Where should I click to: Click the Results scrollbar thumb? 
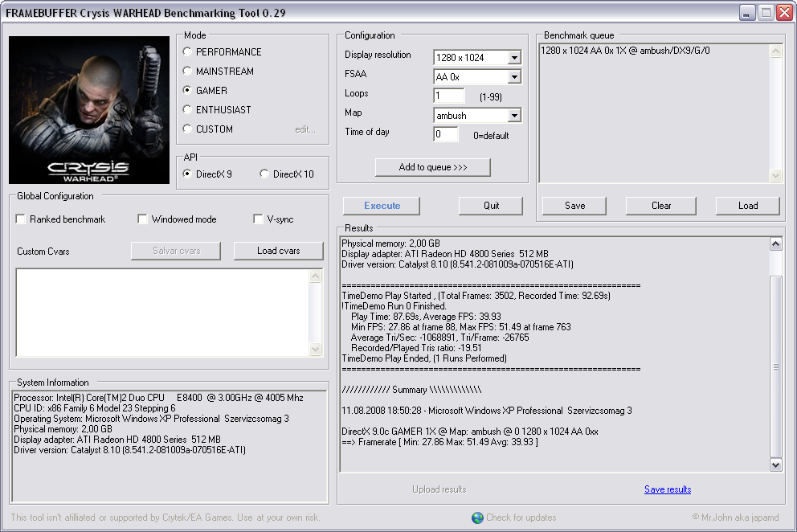pyautogui.click(x=775, y=366)
